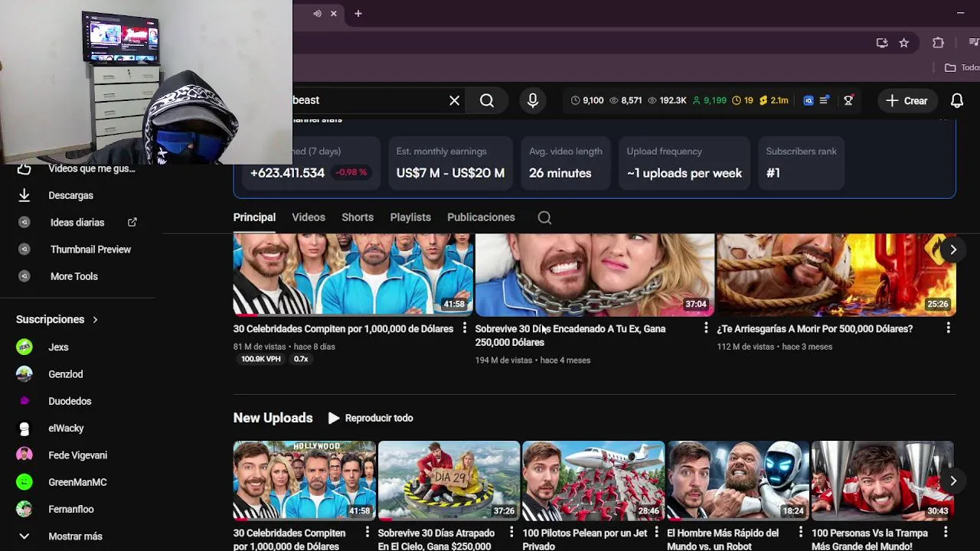The image size is (980, 551).
Task: Open ¿Te Arriesgarías A Morir Por 500,000 Dólares? title
Action: tap(815, 329)
